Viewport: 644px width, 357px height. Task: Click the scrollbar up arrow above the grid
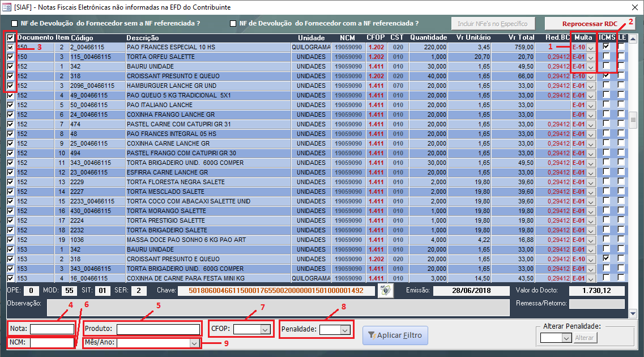tap(633, 37)
